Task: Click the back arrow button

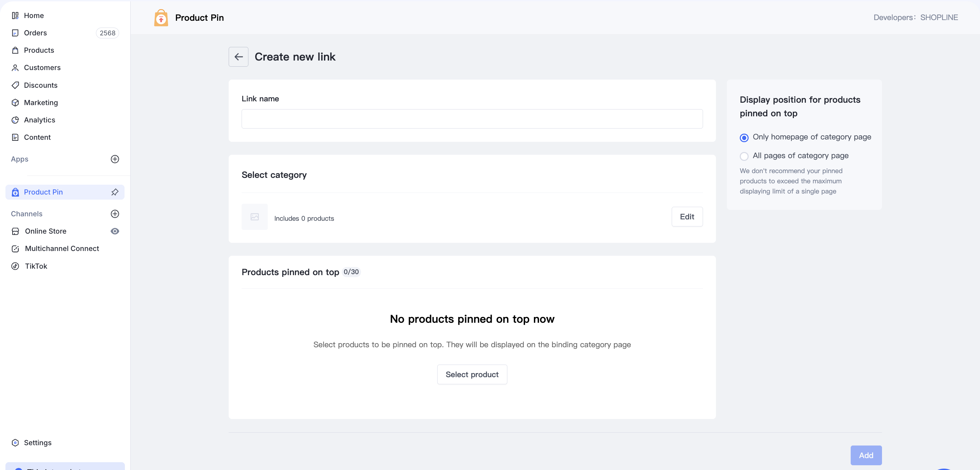Action: point(238,57)
